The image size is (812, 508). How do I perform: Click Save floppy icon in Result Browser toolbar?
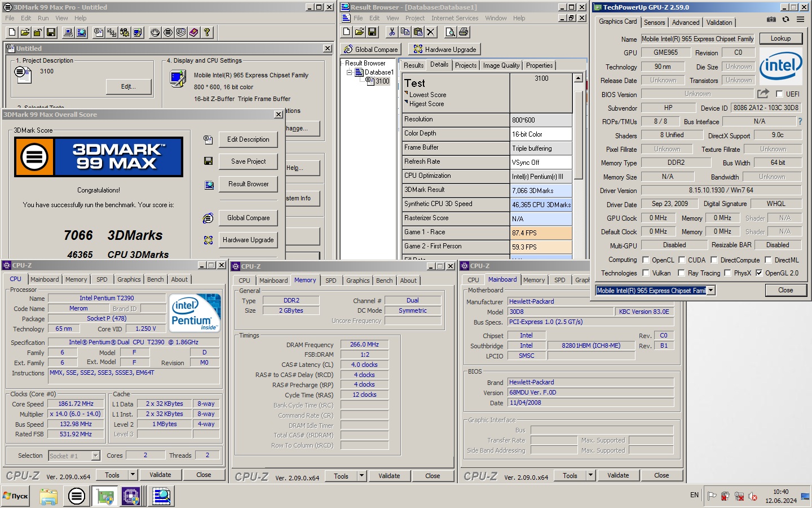point(372,32)
